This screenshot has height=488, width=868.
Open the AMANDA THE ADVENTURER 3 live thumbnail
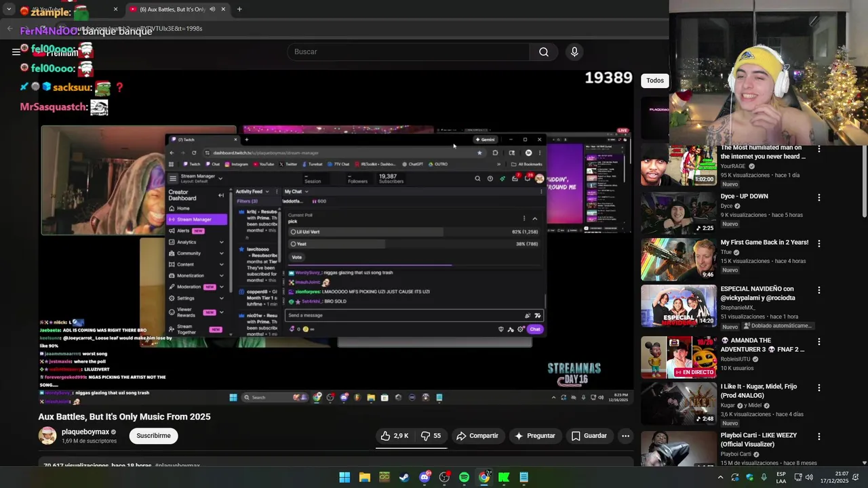coord(678,357)
